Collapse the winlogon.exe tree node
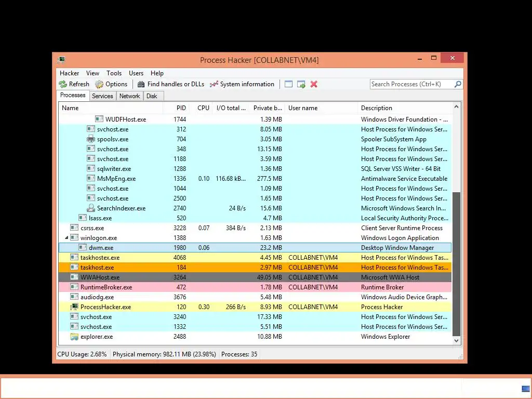 66,237
